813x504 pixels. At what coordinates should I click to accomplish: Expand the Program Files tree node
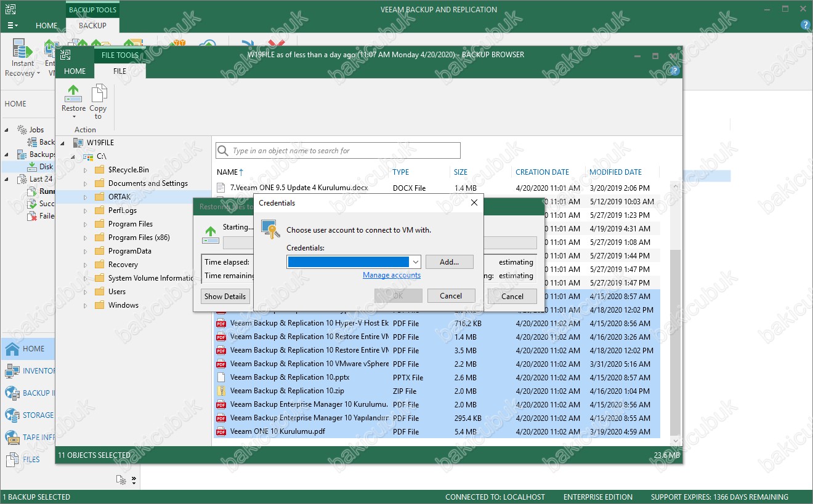coord(86,224)
